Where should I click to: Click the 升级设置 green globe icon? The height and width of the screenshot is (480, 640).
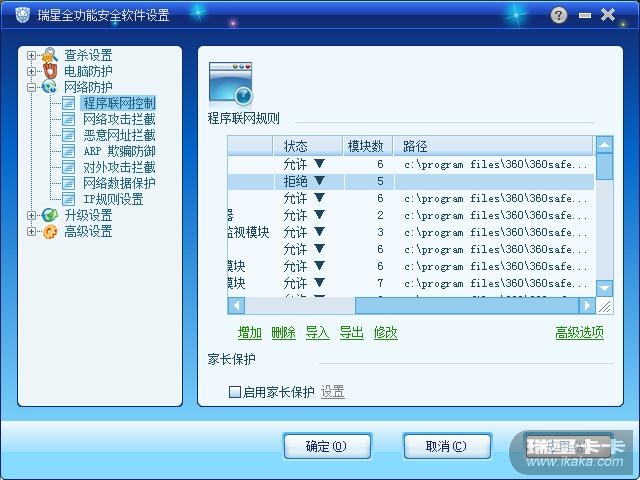pos(50,215)
